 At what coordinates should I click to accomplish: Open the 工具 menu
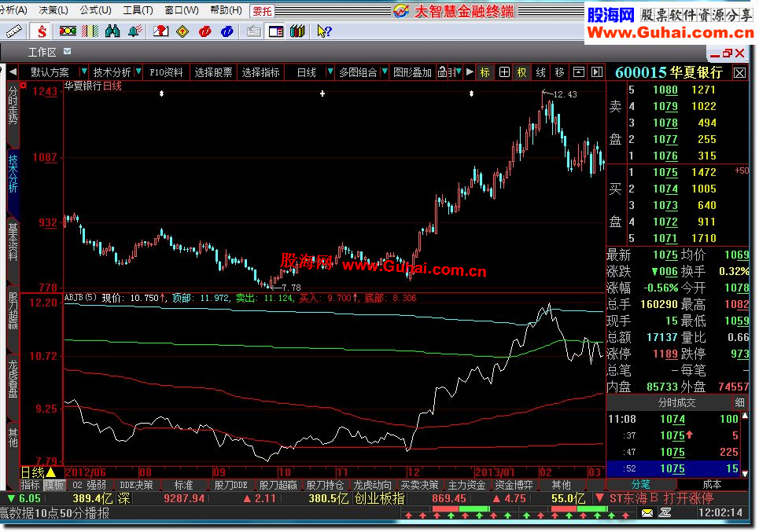138,10
